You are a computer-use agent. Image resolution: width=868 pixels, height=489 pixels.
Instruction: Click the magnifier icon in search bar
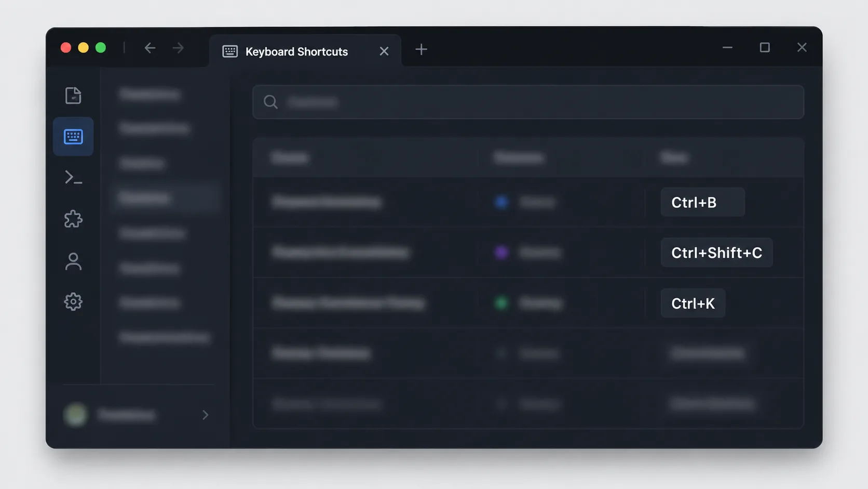click(x=270, y=102)
